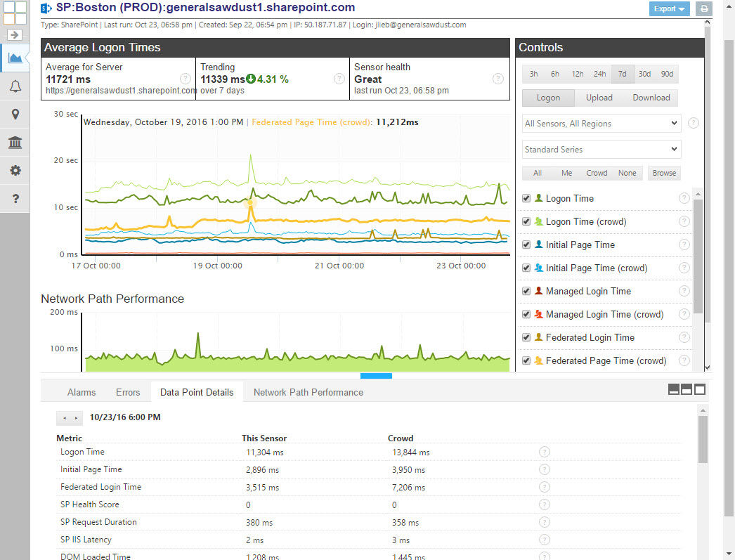Image resolution: width=735 pixels, height=560 pixels.
Task: Click help icon for Logon Time series
Action: point(684,198)
